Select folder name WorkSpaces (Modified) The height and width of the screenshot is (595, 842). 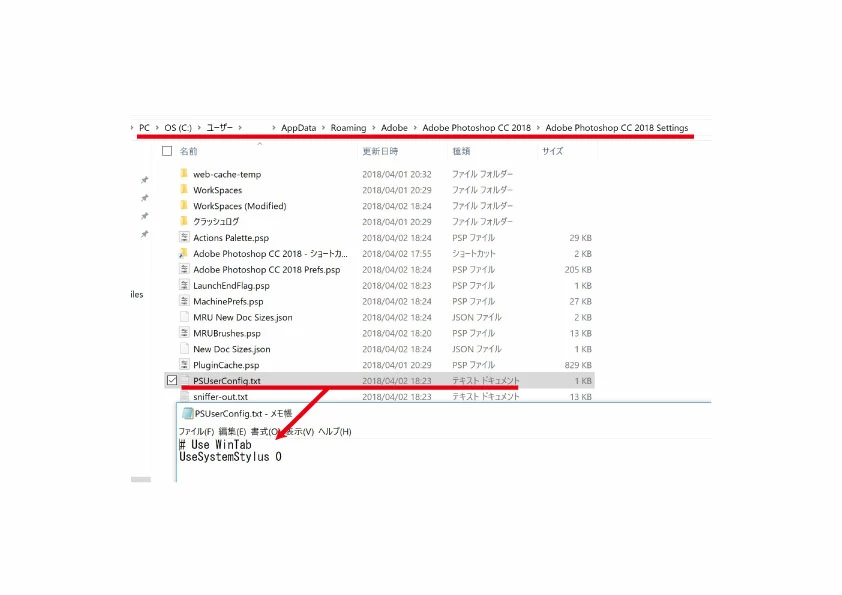pyautogui.click(x=239, y=206)
